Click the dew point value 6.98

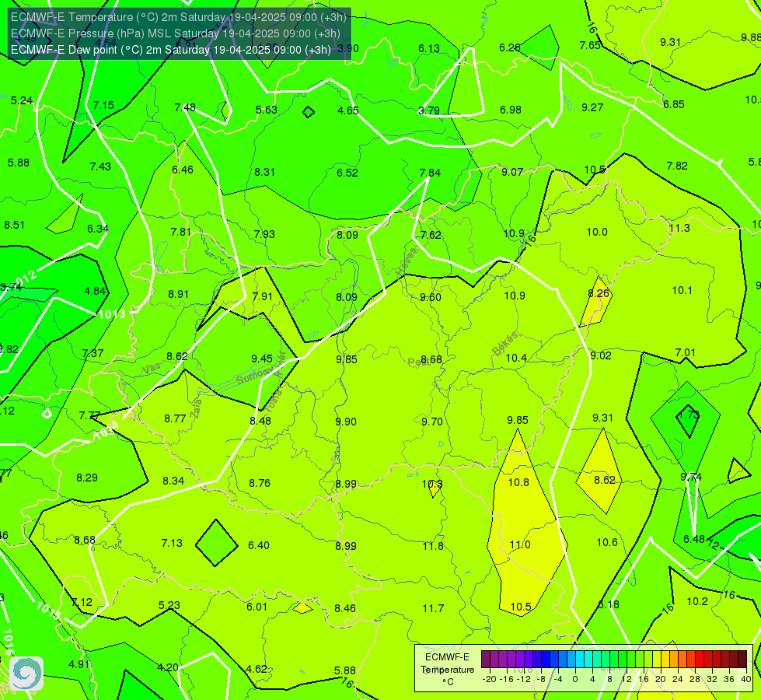coord(511,110)
